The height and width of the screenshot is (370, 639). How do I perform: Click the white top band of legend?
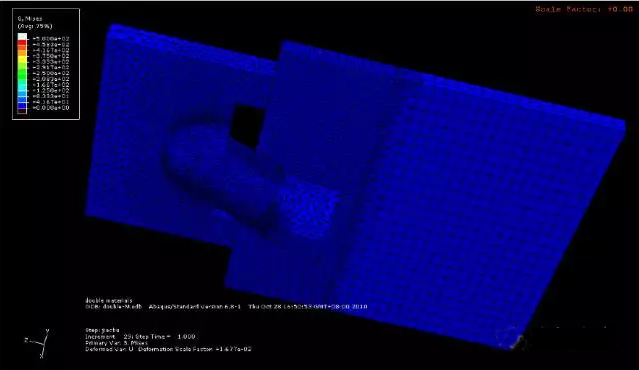pos(22,37)
